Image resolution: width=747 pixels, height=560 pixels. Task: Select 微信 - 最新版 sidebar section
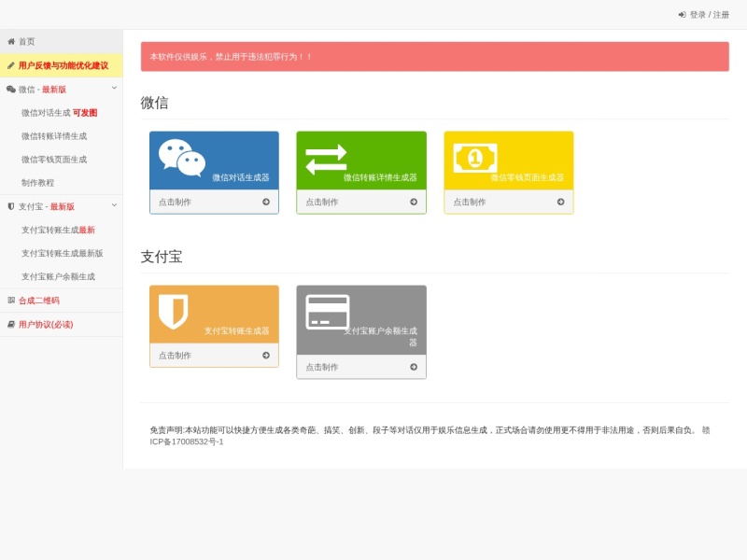(42, 89)
